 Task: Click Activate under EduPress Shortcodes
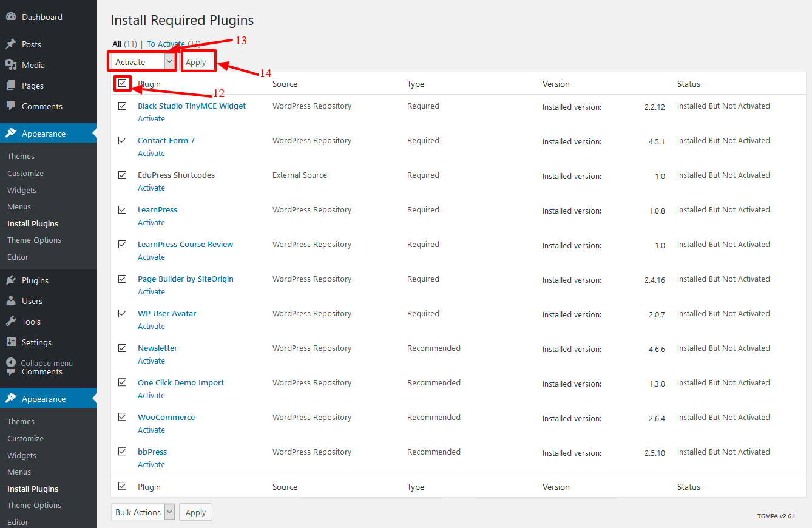(x=151, y=188)
